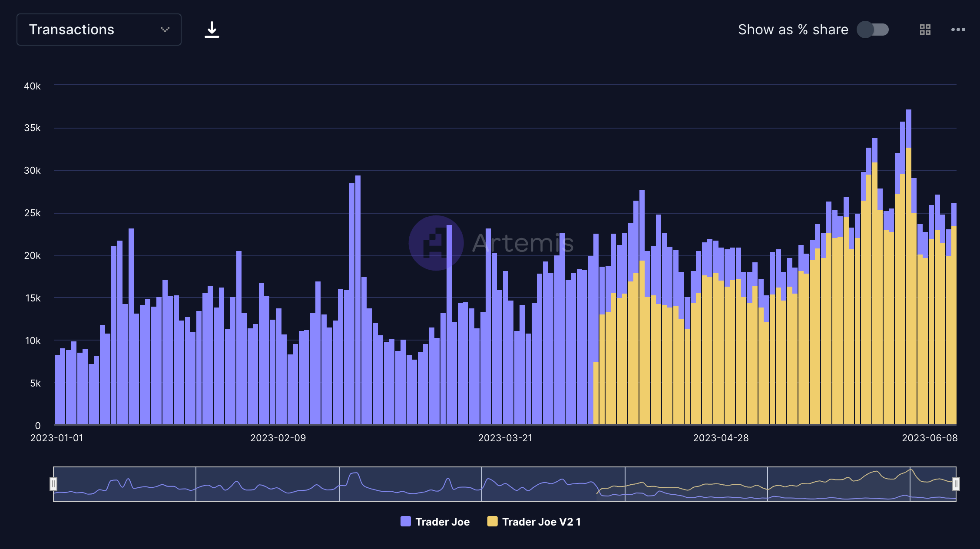Click the chevron arrow in Transactions selector

(165, 30)
